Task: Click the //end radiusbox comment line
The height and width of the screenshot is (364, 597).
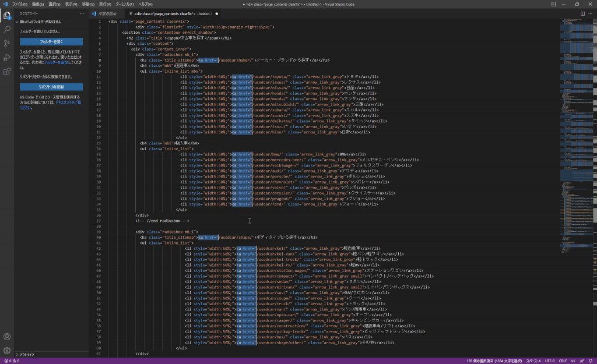Action: 162,221
